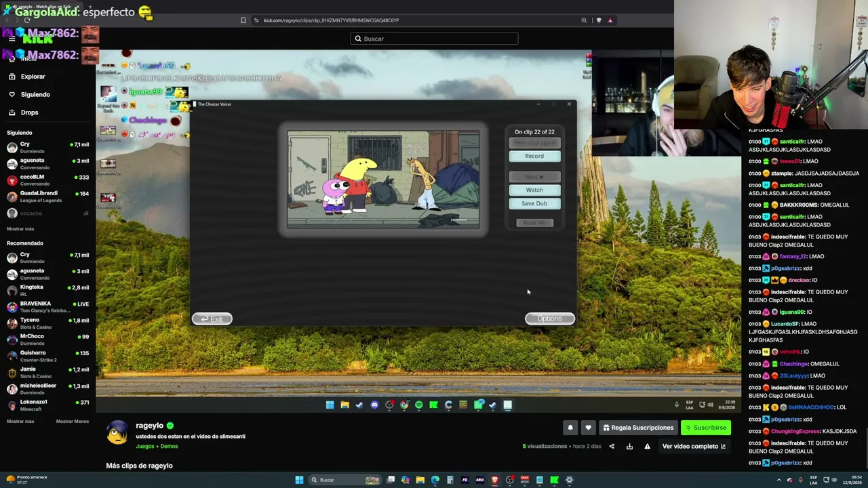Click the Copilot icon in the taskbar
The height and width of the screenshot is (488, 868).
[x=406, y=480]
